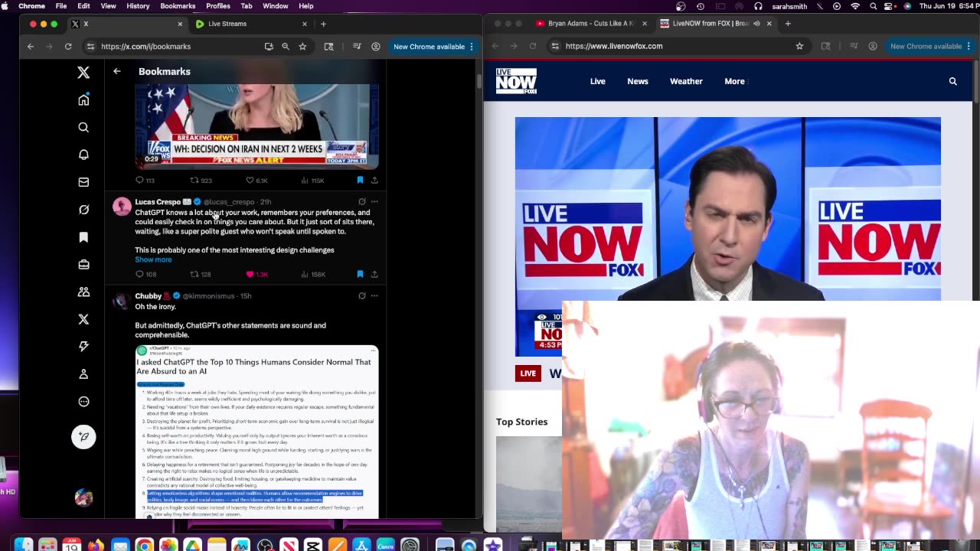The width and height of the screenshot is (980, 551).
Task: Reload the X bookmarks page
Action: point(68,47)
